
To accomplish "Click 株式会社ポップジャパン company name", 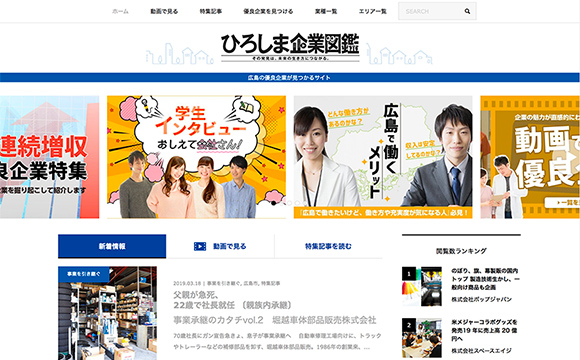I will point(482,299).
